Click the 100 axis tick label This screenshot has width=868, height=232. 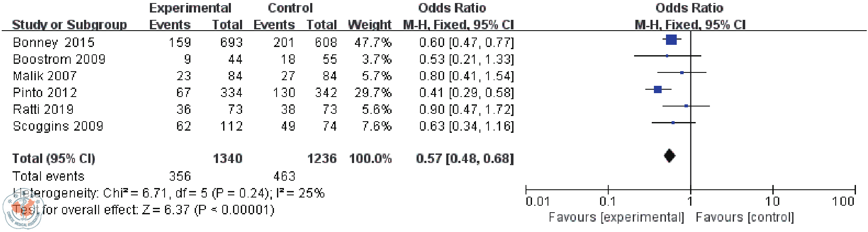click(843, 202)
